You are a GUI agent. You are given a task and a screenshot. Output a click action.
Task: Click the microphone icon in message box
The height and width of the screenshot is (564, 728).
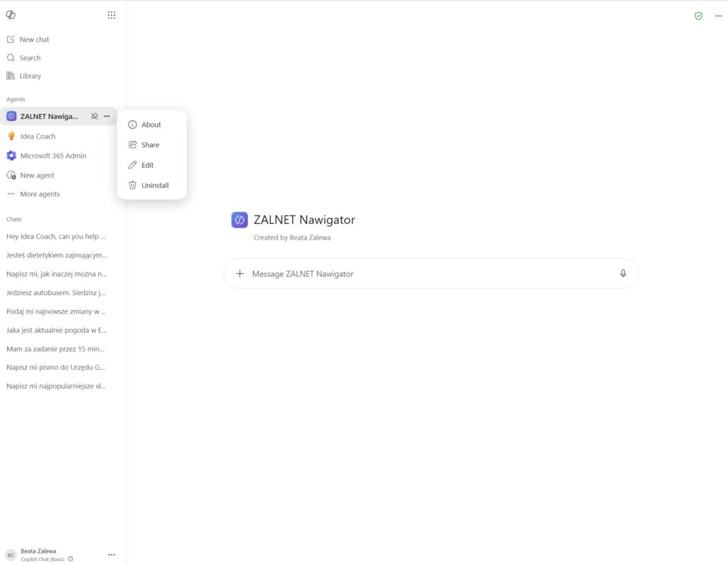pyautogui.click(x=623, y=274)
